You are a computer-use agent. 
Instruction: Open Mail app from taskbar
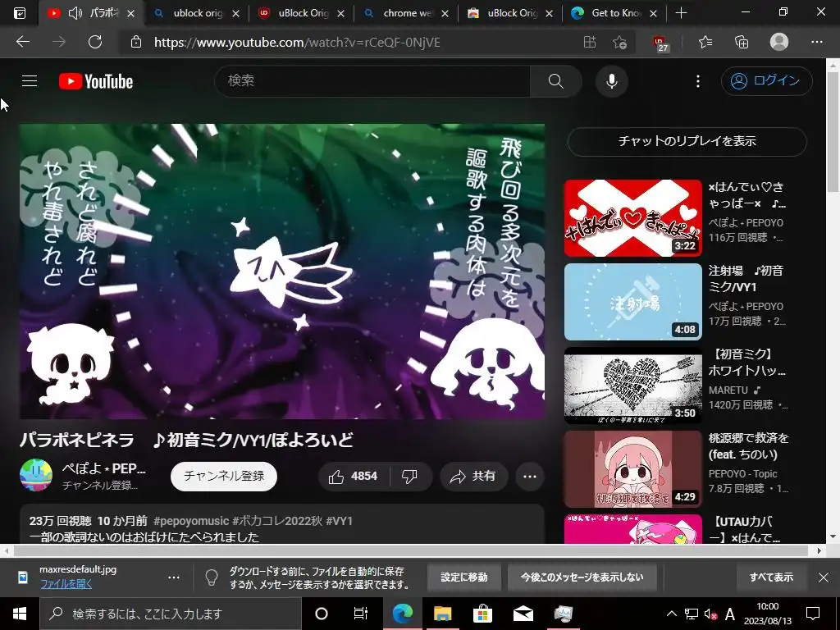pos(523,614)
